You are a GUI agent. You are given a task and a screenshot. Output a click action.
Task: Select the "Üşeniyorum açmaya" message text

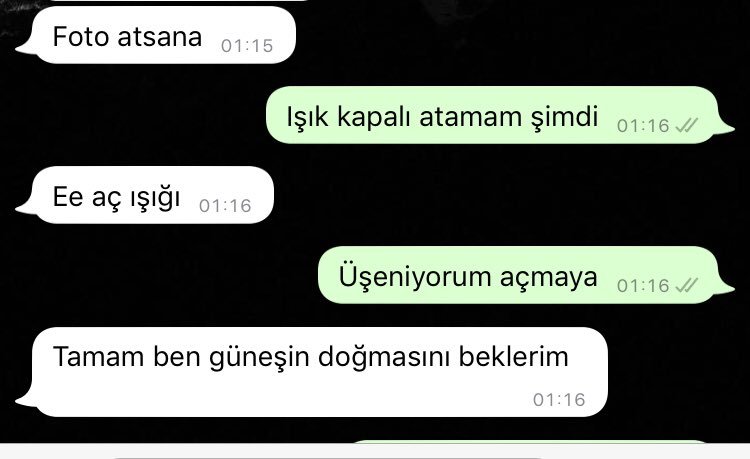tap(468, 277)
